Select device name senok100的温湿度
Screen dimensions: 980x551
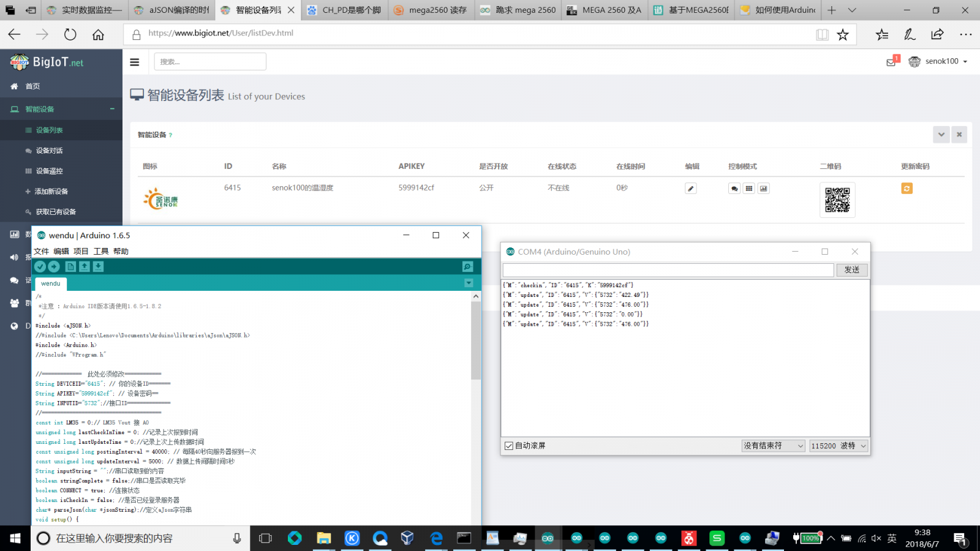(303, 188)
